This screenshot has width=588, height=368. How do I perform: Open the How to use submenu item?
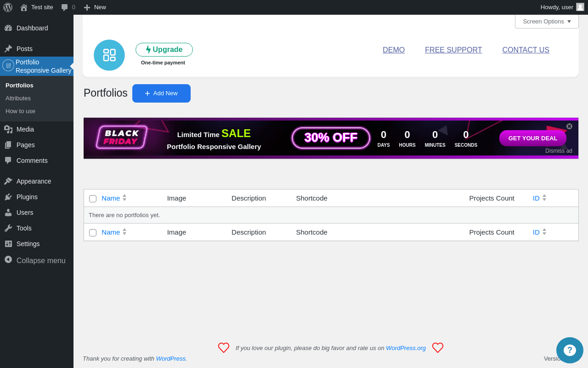[x=20, y=111]
